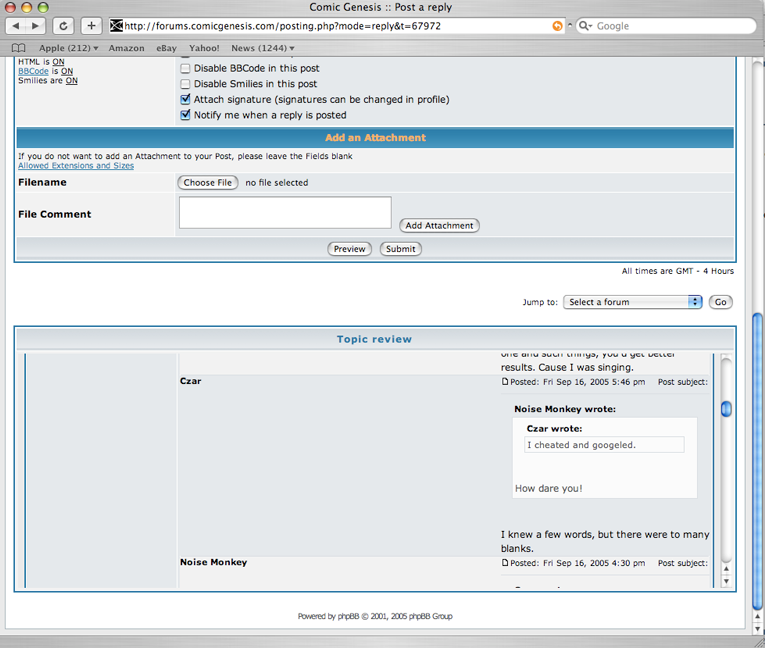Open the eBay bookmark
The width and height of the screenshot is (765, 648).
pos(166,48)
